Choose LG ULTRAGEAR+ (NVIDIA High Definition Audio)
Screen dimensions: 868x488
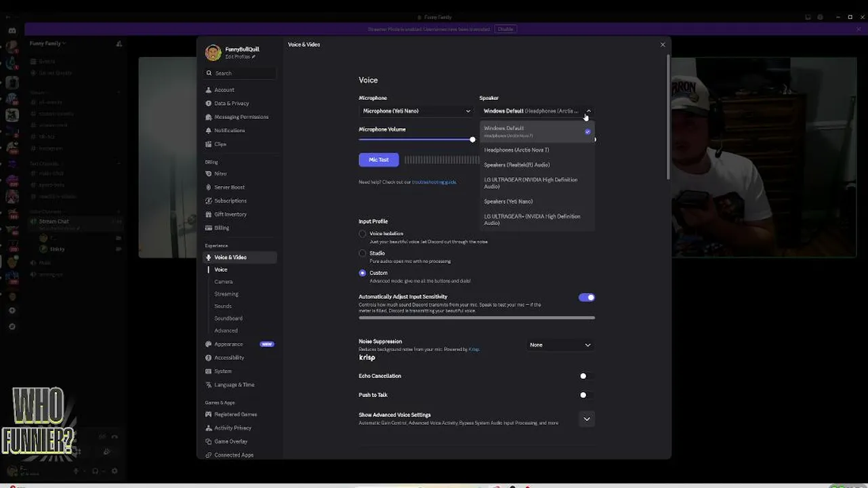[537, 220]
